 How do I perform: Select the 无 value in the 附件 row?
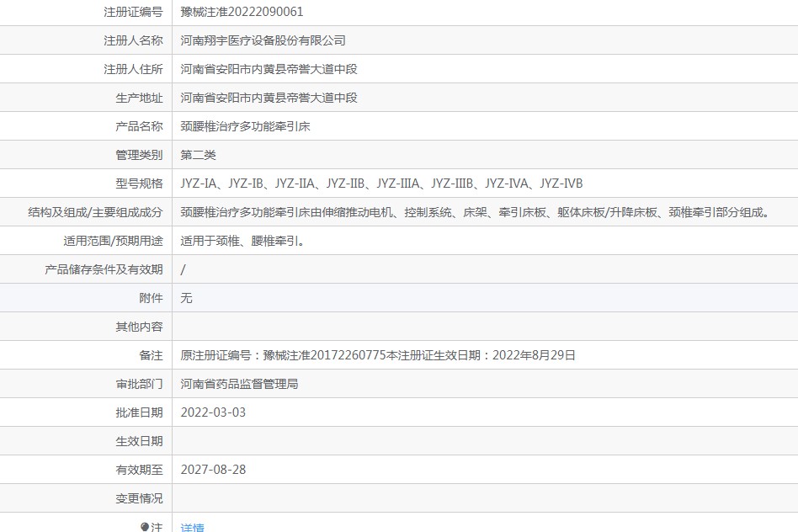186,298
